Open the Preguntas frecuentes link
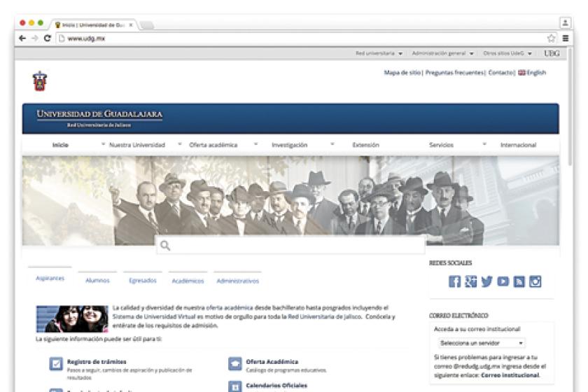The height and width of the screenshot is (392, 588). (x=454, y=72)
